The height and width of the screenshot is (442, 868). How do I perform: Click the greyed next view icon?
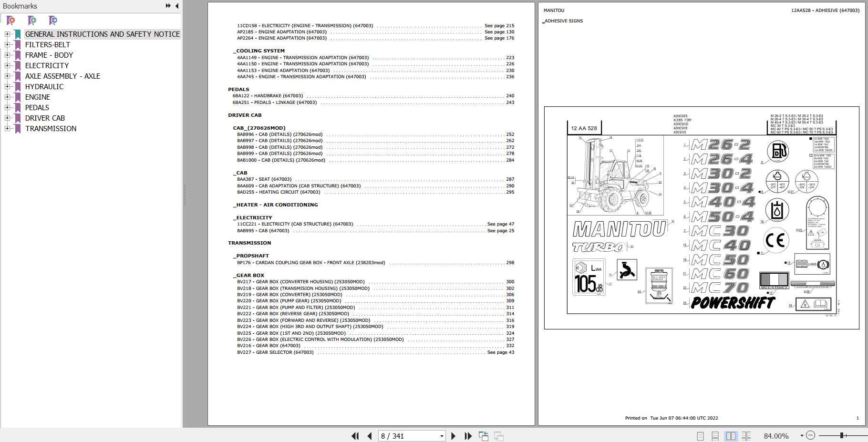click(x=499, y=436)
